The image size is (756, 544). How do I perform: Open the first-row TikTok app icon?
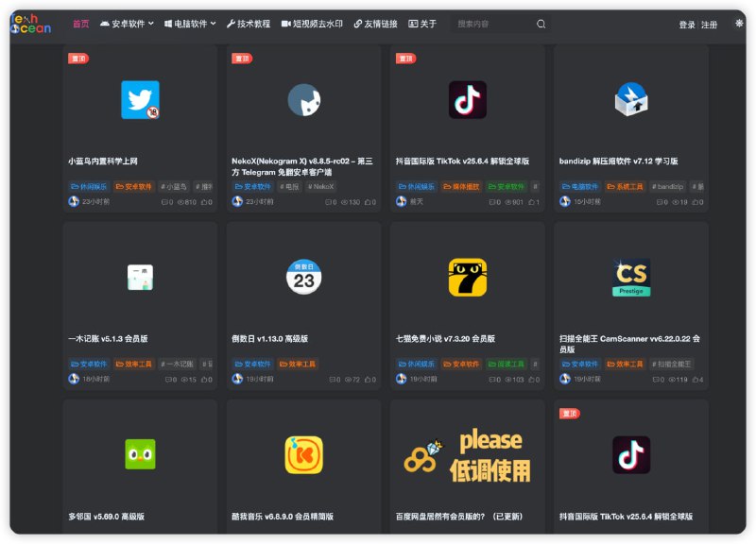468,100
